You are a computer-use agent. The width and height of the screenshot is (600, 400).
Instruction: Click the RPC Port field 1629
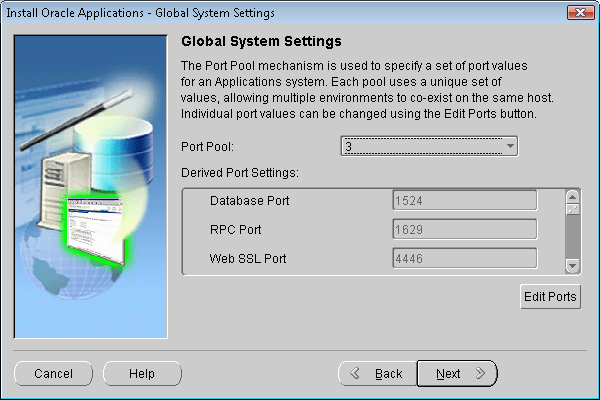(465, 229)
